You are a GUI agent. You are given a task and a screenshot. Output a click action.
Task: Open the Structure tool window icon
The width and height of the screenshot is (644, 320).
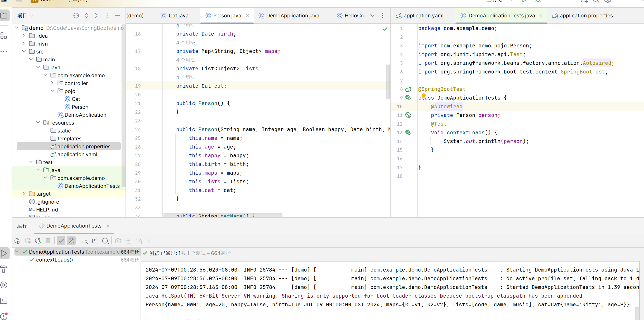click(4, 36)
